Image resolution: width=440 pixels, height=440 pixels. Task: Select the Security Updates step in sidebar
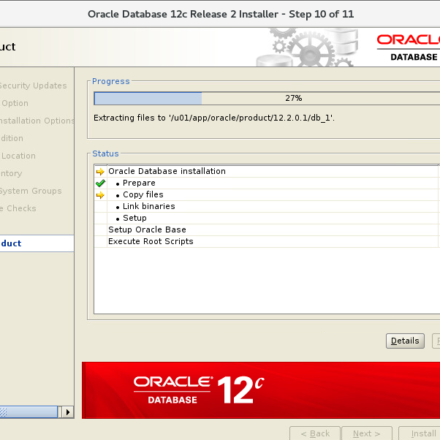pos(33,86)
